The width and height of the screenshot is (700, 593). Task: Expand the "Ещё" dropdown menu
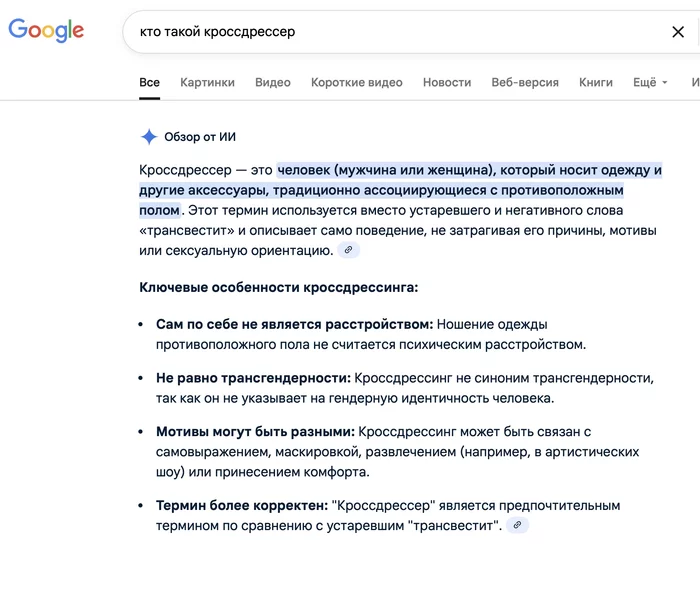(650, 83)
